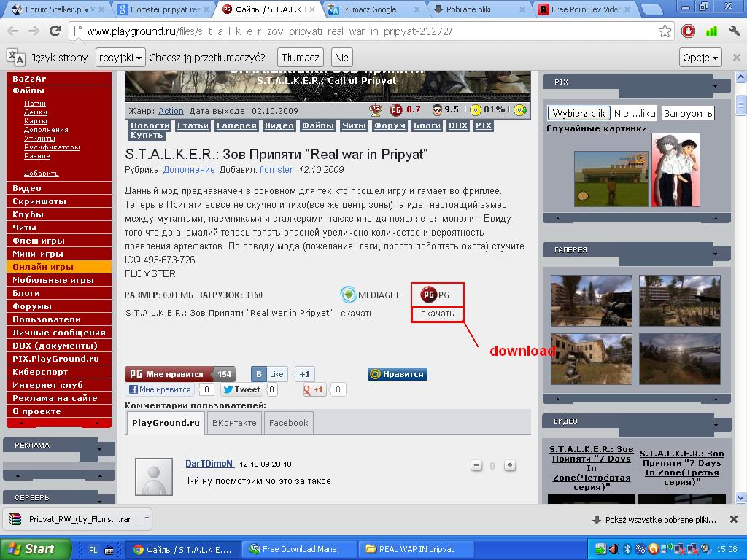Bookmark this page with the star icon
This screenshot has width=747, height=560.
(665, 31)
